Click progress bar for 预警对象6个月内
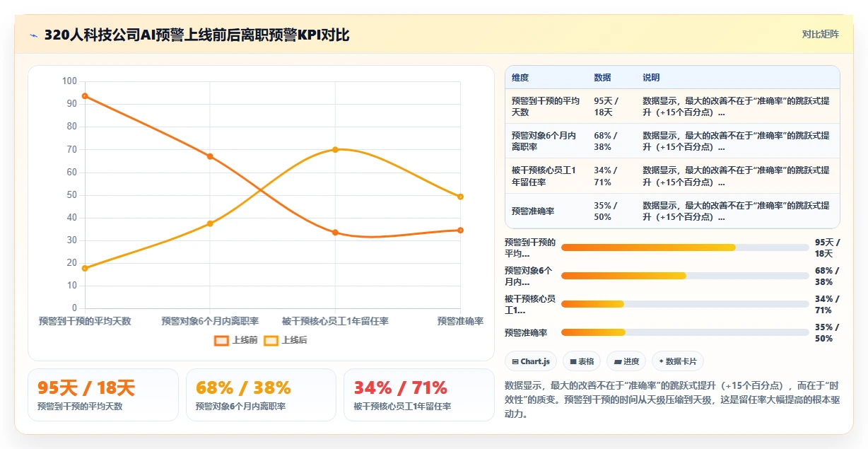Screen dimensions: 868x449 685,276
